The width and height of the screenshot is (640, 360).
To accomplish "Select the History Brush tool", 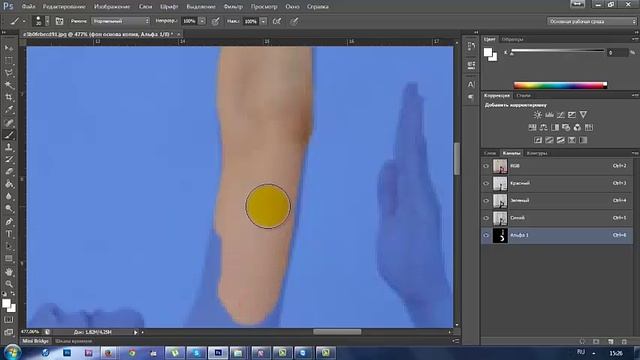I will pos(9,159).
